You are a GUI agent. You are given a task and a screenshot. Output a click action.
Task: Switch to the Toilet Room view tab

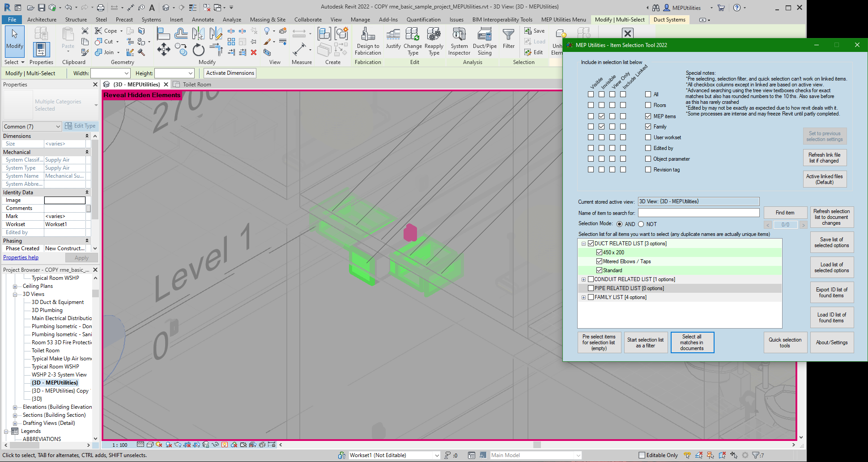196,85
